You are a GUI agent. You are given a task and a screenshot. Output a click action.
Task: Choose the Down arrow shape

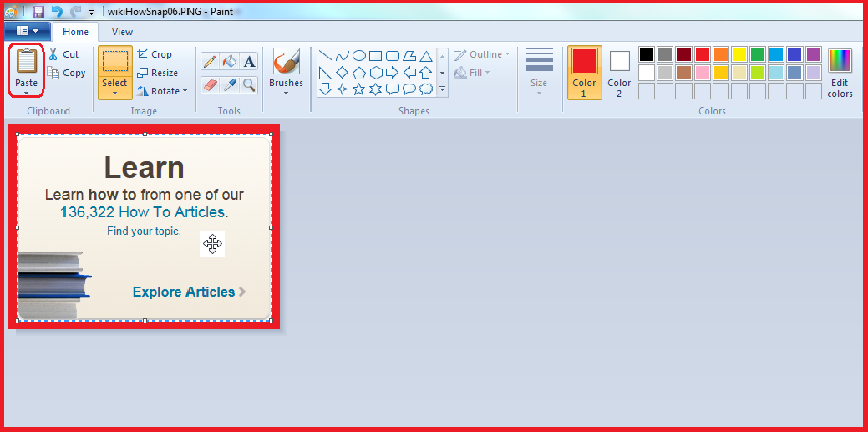(326, 89)
